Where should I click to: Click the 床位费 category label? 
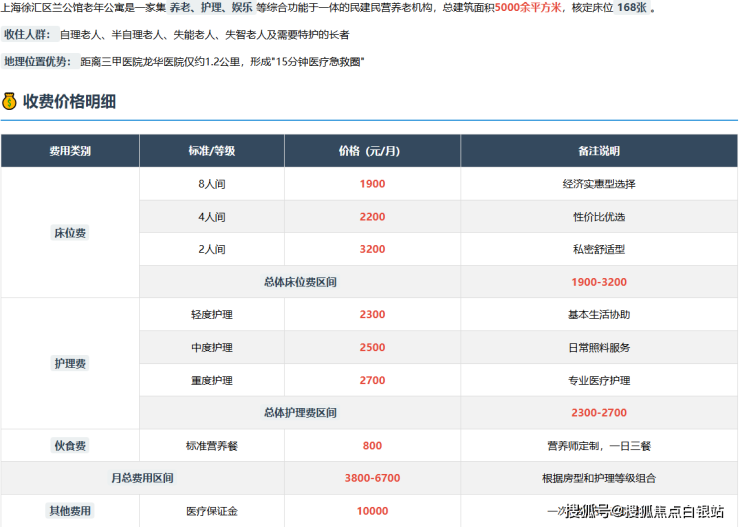70,233
